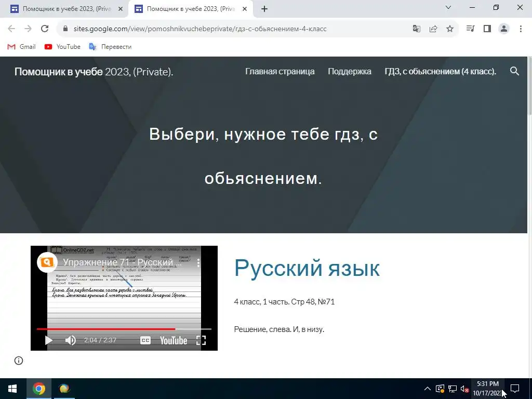The height and width of the screenshot is (399, 532).
Task: Open a new browser tab
Action: point(264,9)
